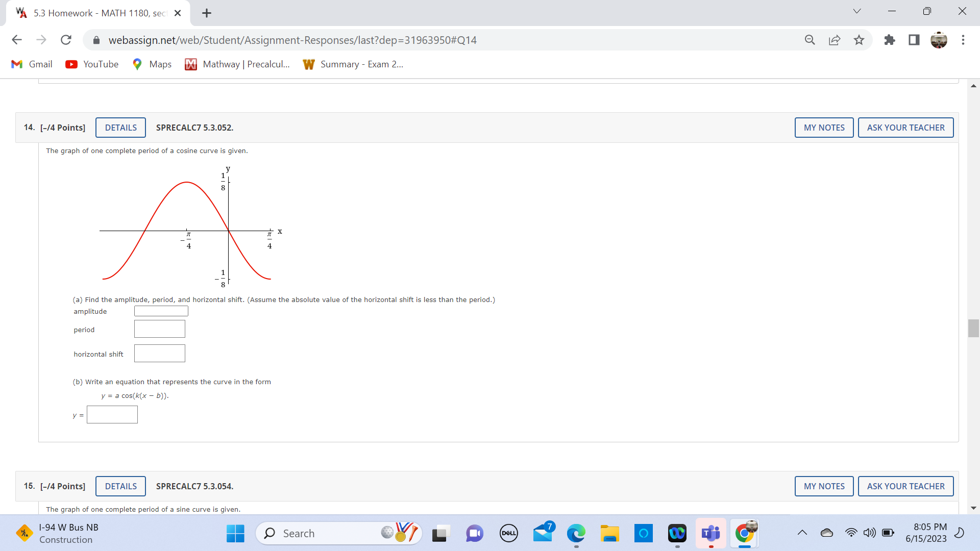
Task: Open the Maps bookmark
Action: pos(151,64)
